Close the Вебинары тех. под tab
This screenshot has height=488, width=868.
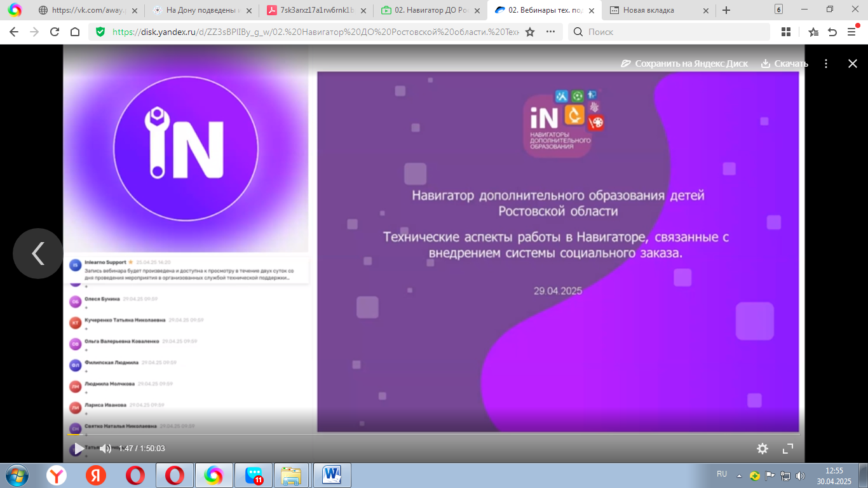pyautogui.click(x=591, y=10)
